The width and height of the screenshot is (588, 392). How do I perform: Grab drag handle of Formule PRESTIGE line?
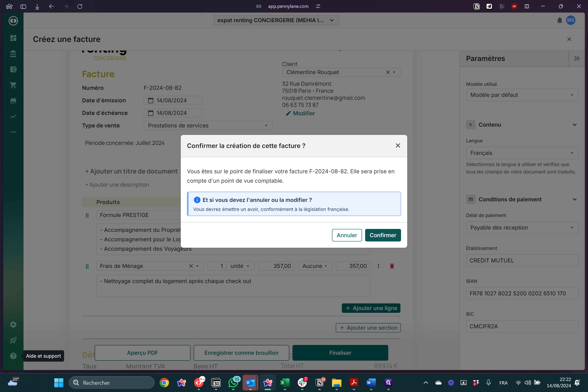(x=87, y=215)
